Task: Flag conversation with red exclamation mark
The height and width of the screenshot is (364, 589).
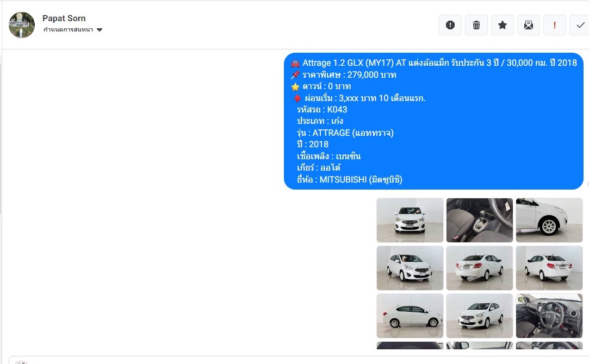Action: (x=554, y=25)
